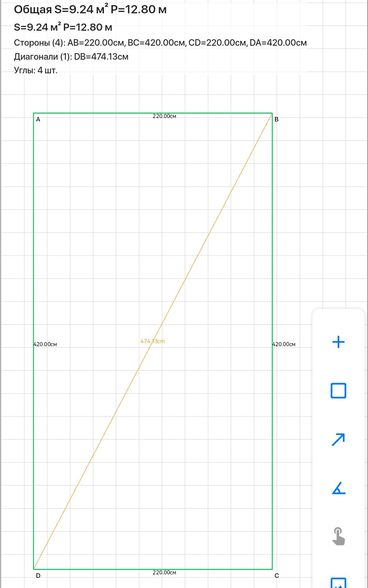Screen dimensions: 368x588
Task: Select vertex label A
Action: tap(38, 119)
